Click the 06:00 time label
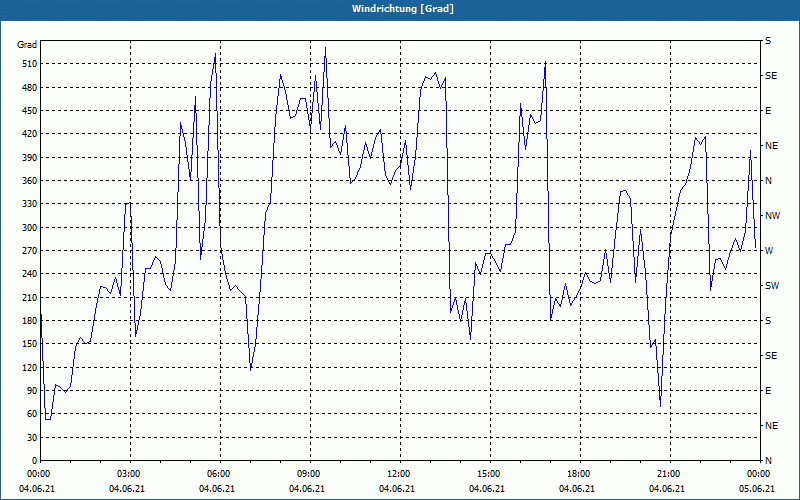The height and width of the screenshot is (500, 800). click(219, 473)
